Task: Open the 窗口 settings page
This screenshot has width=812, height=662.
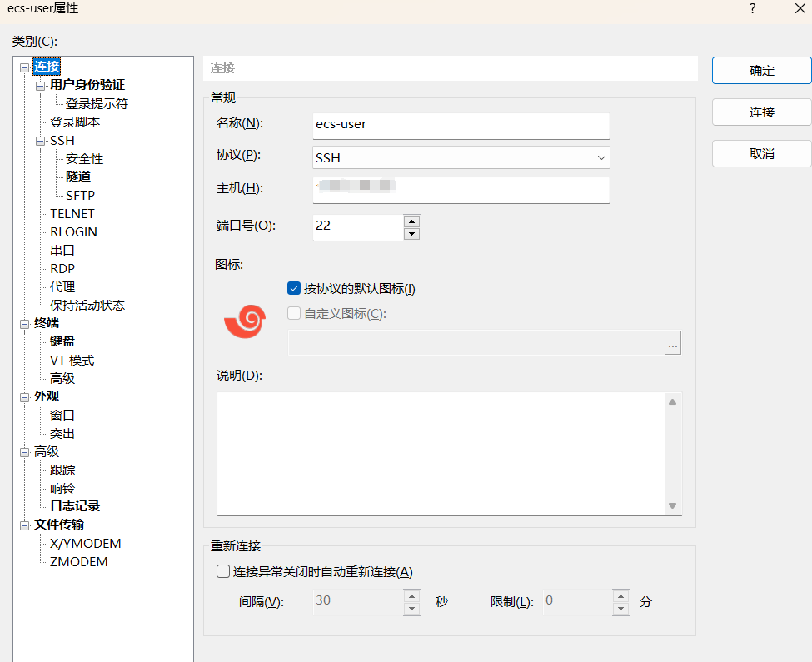Action: point(62,416)
